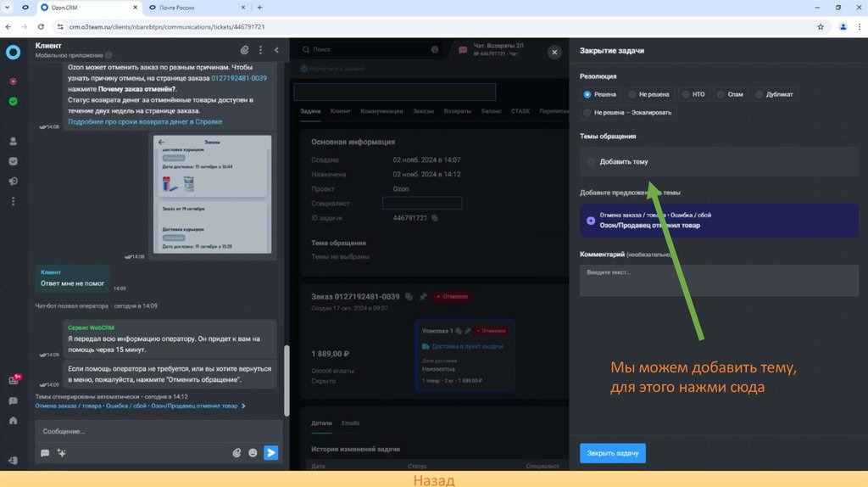Viewport: 868px width, 487px height.
Task: Select Не решена — Эскалировать resolution
Action: point(627,113)
